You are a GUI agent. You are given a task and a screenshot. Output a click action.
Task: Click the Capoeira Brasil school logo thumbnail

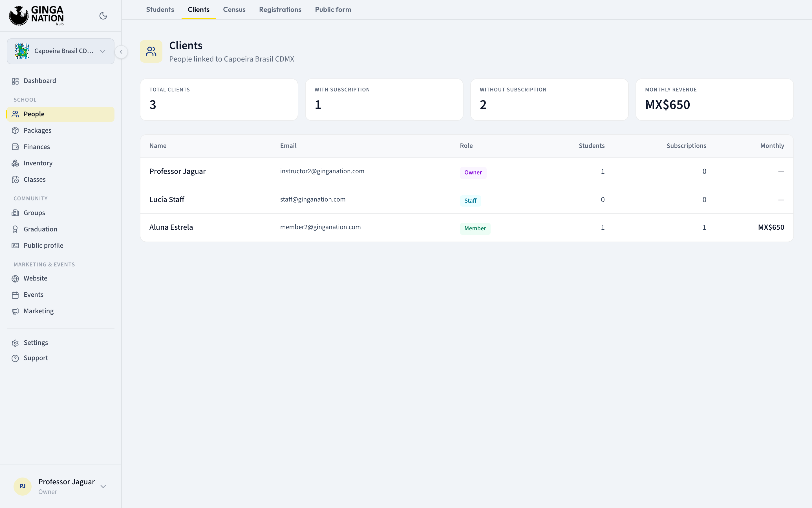(22, 51)
